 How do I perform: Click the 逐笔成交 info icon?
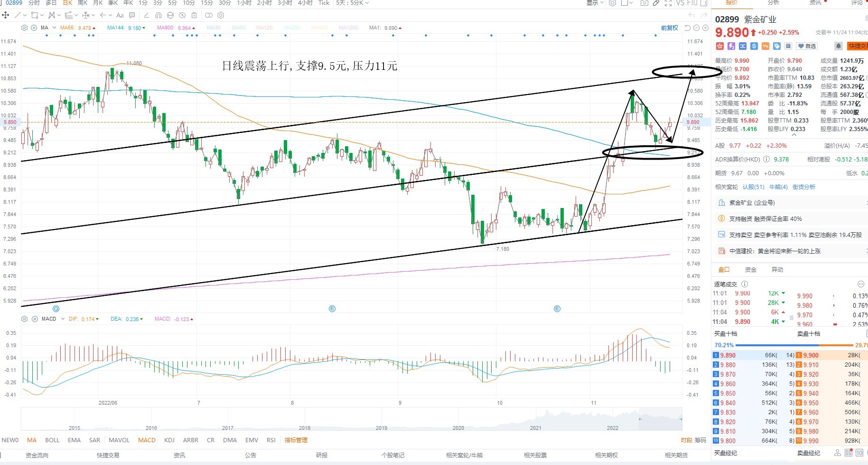[745, 284]
